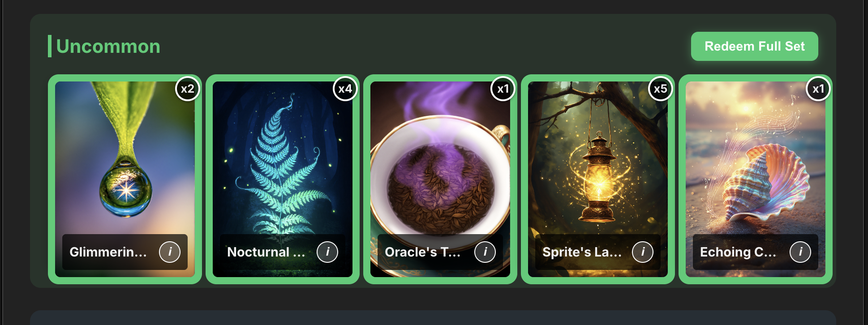Redeem the full Uncommon set

point(755,46)
